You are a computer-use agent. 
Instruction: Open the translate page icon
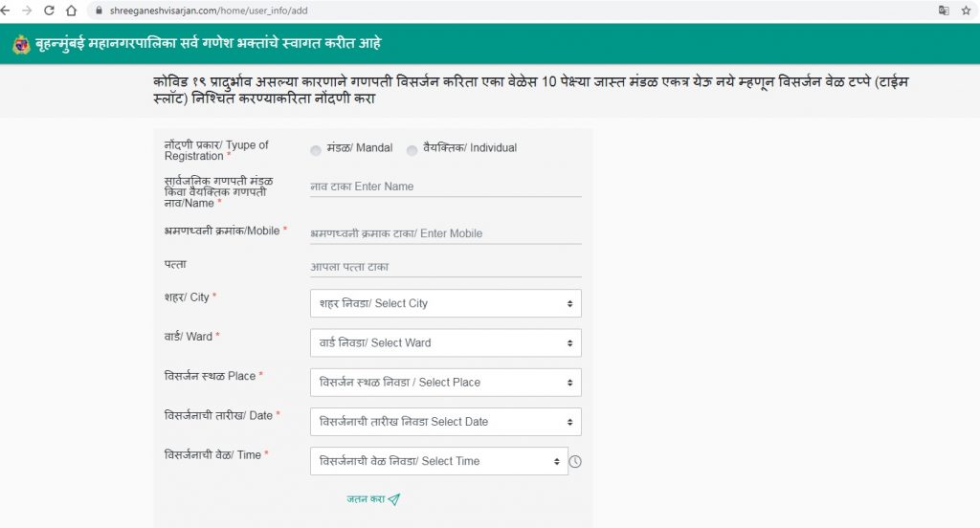(x=944, y=11)
